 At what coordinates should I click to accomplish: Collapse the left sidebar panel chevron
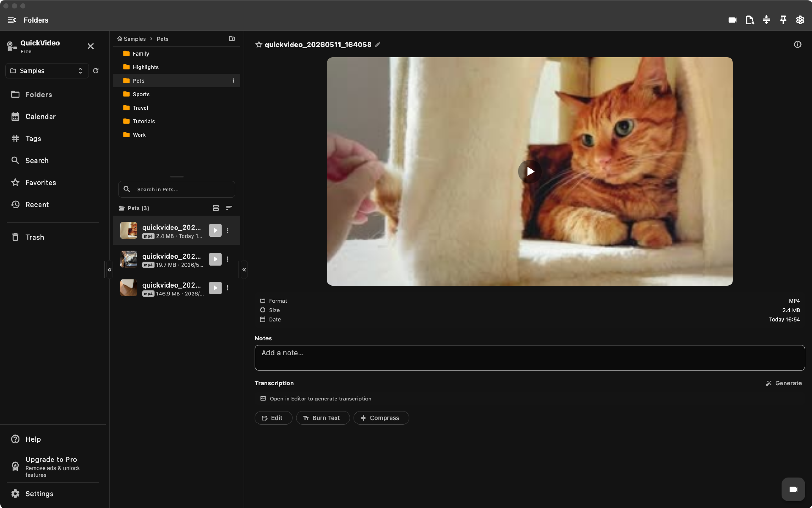coord(109,270)
